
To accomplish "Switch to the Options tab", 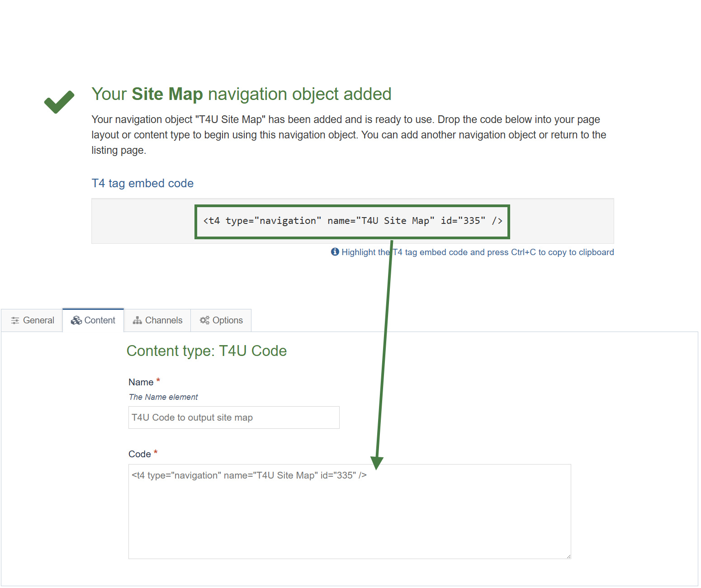I will click(x=227, y=320).
